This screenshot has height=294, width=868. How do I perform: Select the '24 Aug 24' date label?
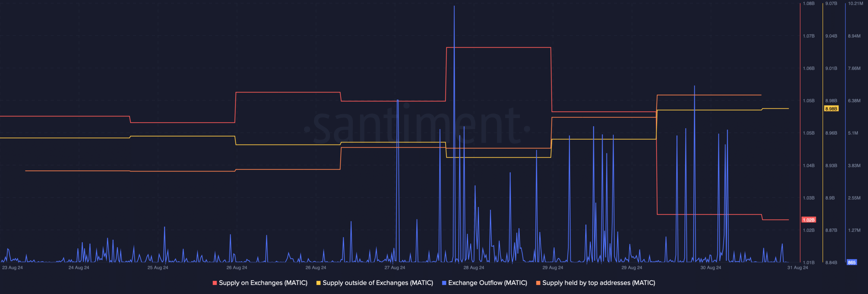[79, 268]
